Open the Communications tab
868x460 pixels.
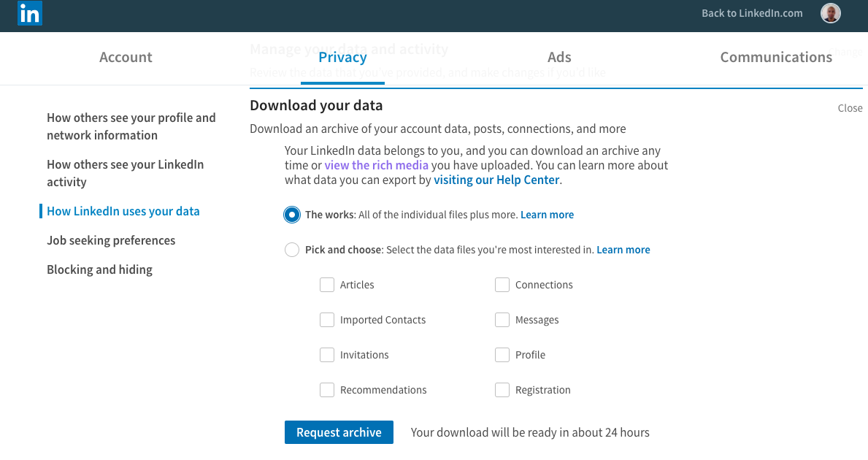(x=776, y=57)
